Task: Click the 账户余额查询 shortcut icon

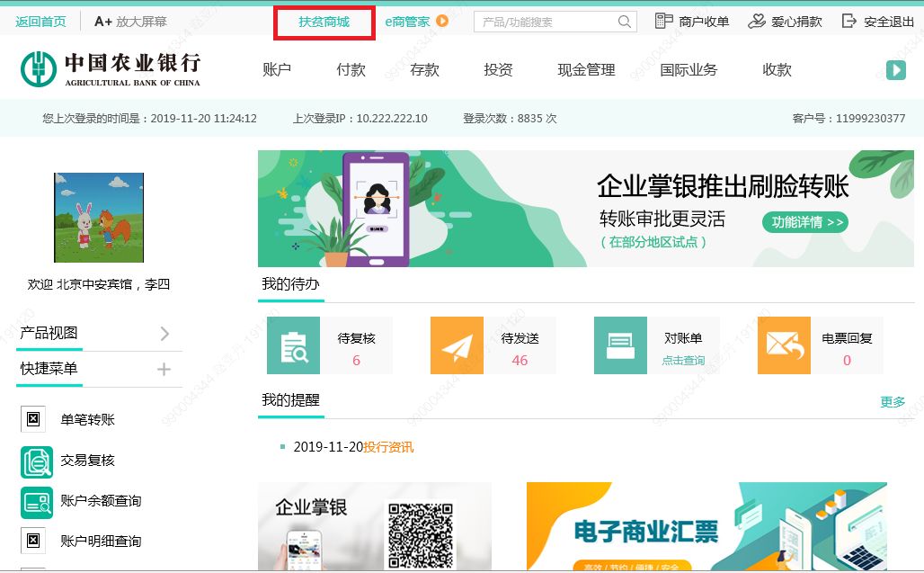Action: tap(37, 502)
